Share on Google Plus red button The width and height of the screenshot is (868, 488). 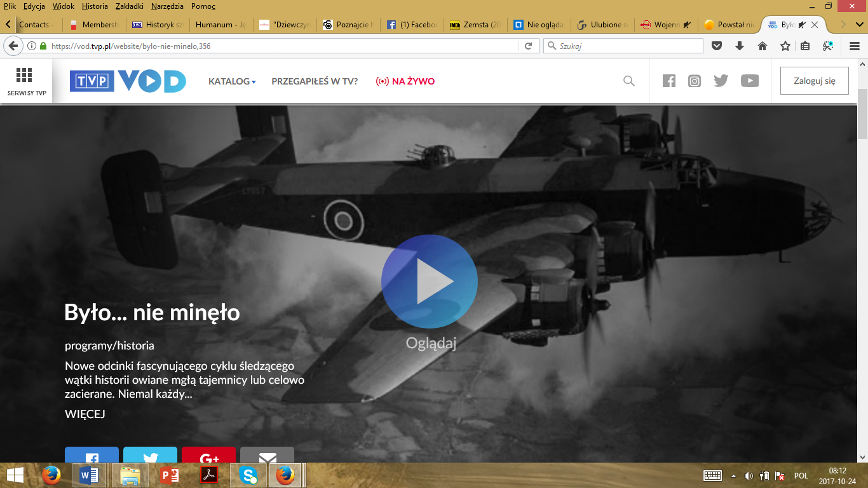point(208,455)
